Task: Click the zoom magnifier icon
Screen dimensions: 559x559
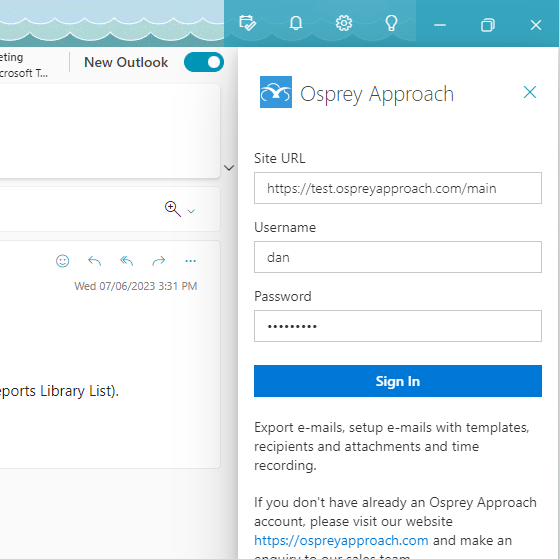Action: click(173, 209)
